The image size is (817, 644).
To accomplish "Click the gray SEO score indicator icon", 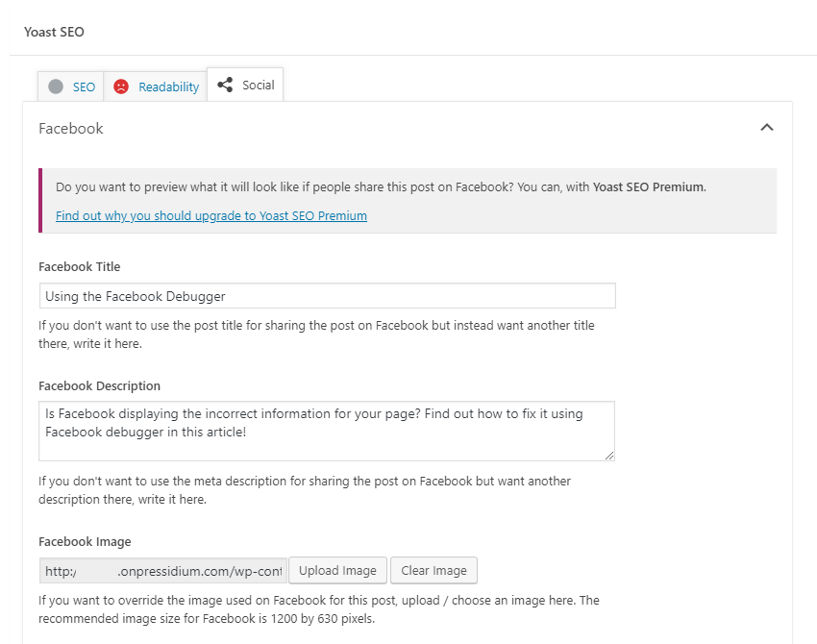I will (x=56, y=87).
